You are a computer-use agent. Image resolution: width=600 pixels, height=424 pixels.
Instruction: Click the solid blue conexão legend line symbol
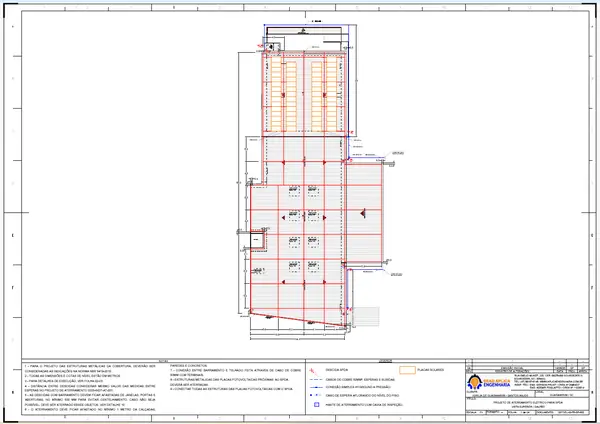click(315, 387)
